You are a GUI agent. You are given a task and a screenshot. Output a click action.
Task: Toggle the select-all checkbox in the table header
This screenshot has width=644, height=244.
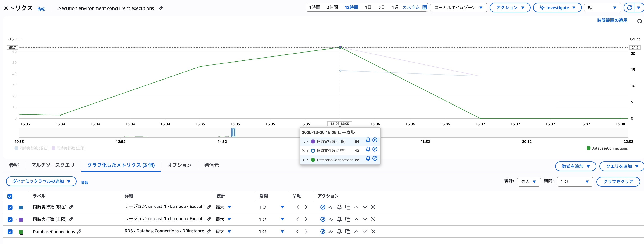click(10, 196)
